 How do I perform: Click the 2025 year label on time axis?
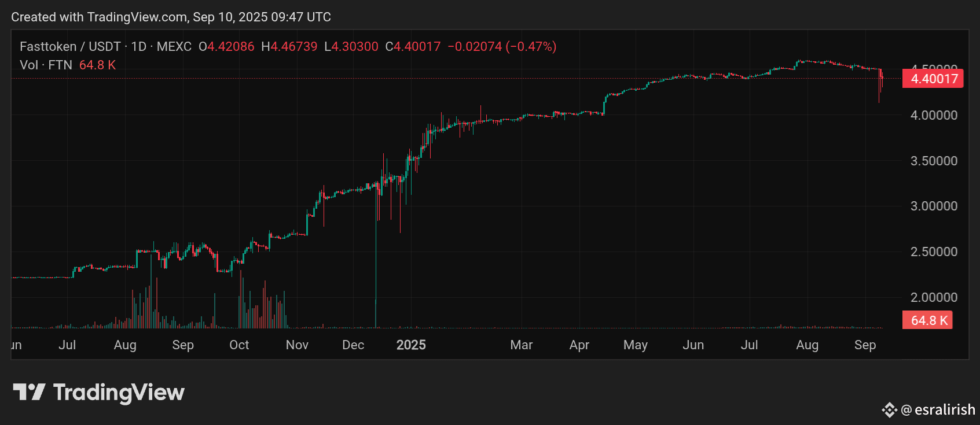[x=411, y=345]
